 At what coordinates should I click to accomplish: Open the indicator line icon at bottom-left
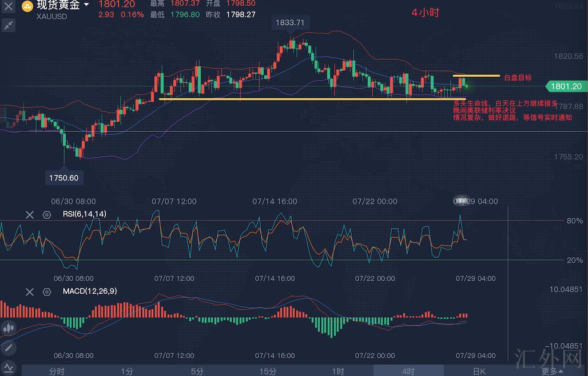click(x=9, y=366)
